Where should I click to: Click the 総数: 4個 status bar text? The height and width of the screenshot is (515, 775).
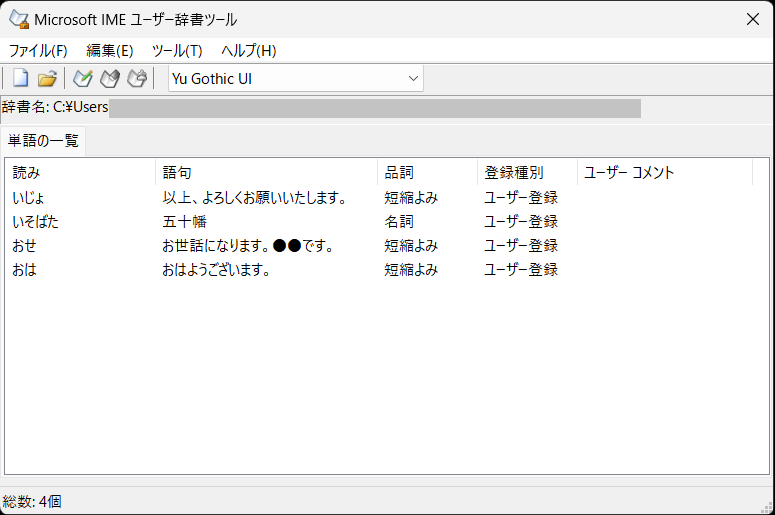[x=32, y=502]
